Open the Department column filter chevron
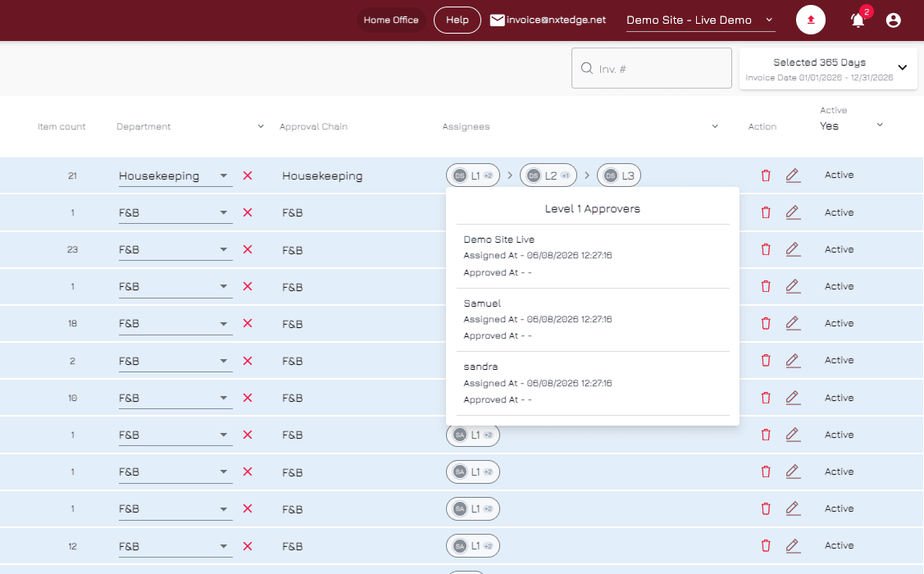This screenshot has height=574, width=924. pyautogui.click(x=261, y=126)
